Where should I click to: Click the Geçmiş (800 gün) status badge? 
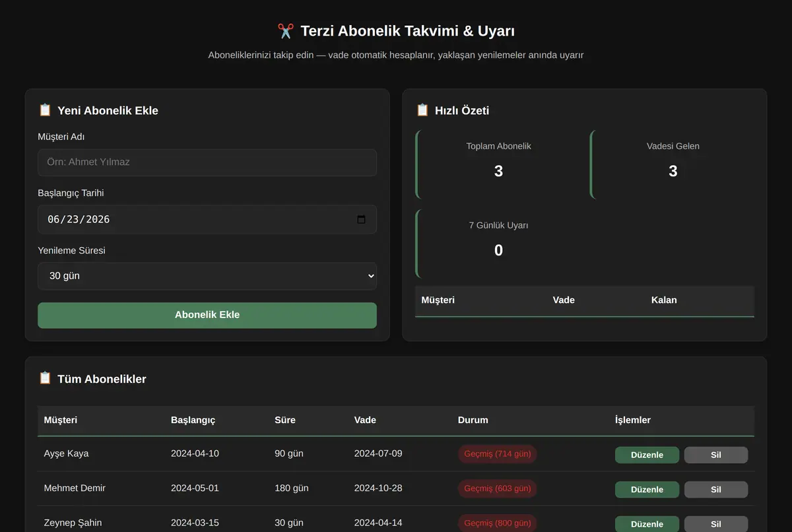click(498, 523)
